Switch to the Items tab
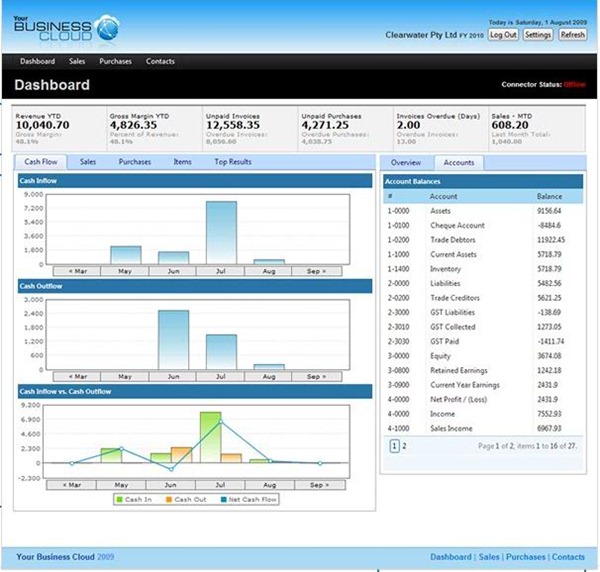 pos(182,162)
